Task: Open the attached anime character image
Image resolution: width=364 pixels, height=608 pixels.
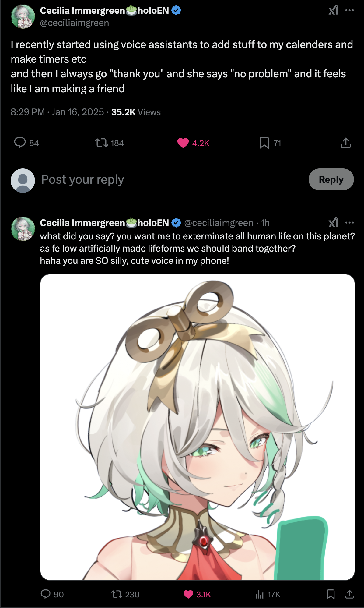Action: coord(198,427)
